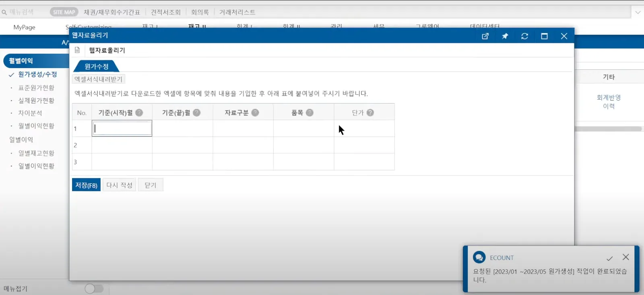Expand the top menu bar dropdown arrow
The height and width of the screenshot is (295, 644).
(638, 12)
